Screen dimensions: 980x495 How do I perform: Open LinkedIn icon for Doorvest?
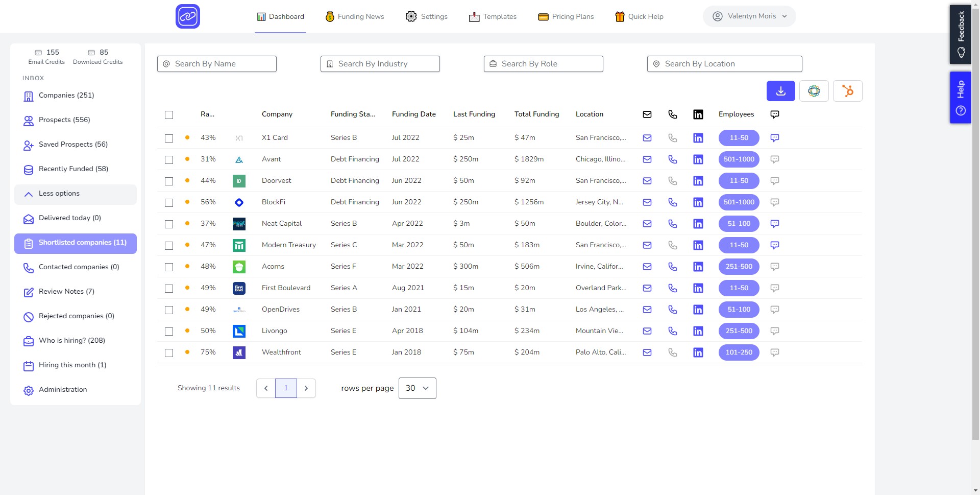pyautogui.click(x=698, y=181)
